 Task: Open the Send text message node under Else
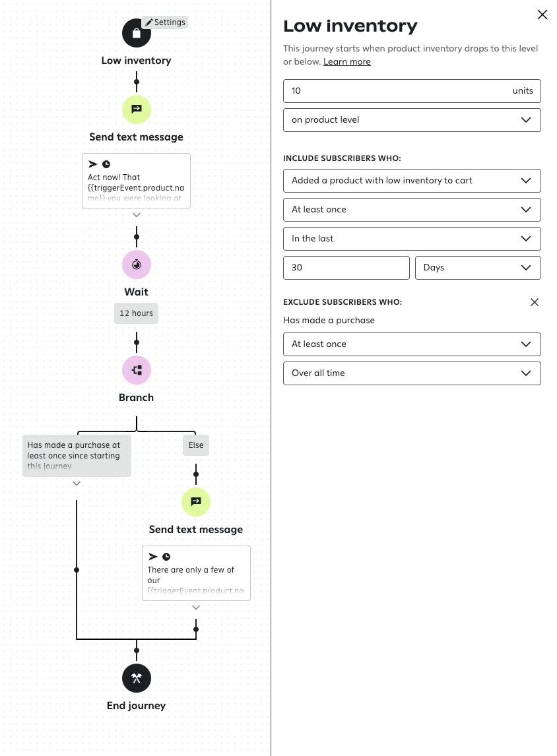coord(196,502)
